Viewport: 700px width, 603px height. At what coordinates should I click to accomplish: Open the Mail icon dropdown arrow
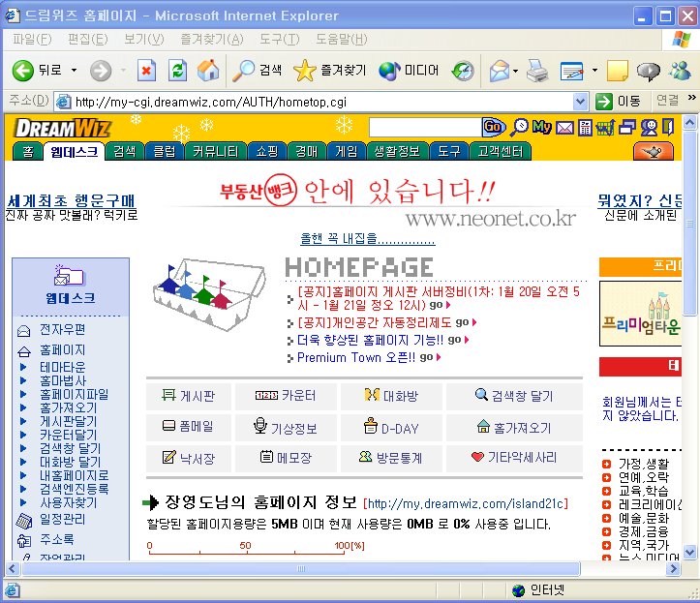(x=516, y=71)
